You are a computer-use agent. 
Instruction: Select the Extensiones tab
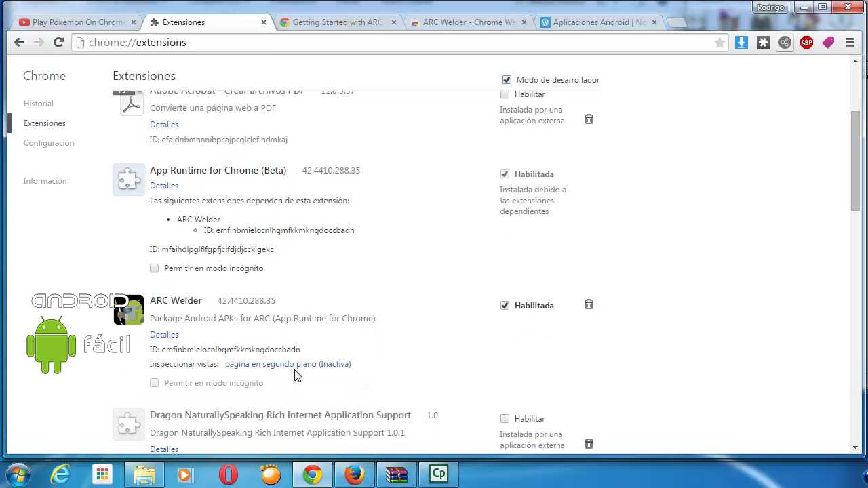coord(207,22)
